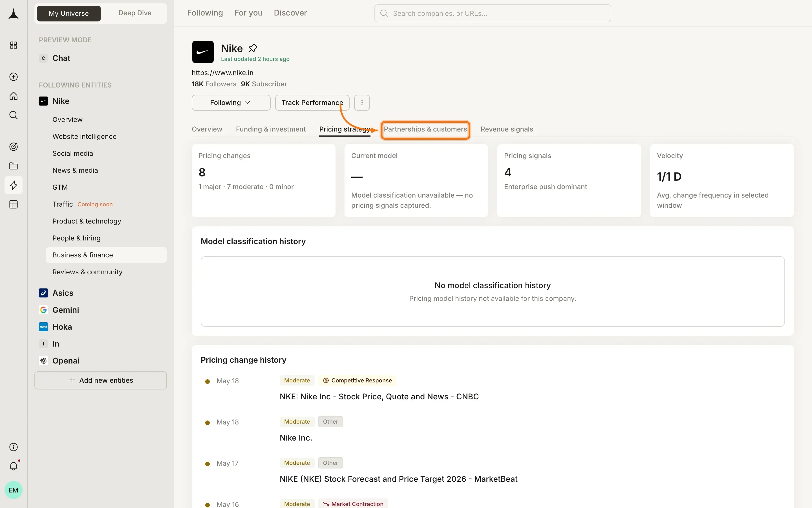Select GTM in sidebar

[x=60, y=187]
